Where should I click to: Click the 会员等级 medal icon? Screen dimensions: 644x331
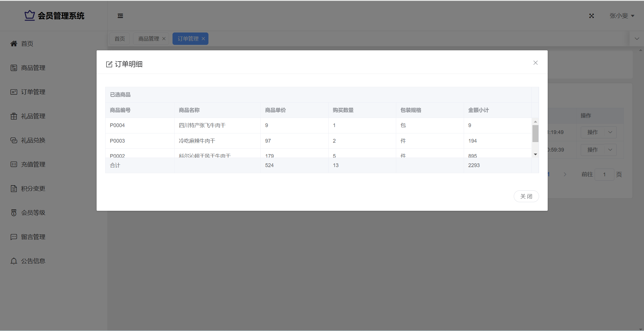click(14, 213)
